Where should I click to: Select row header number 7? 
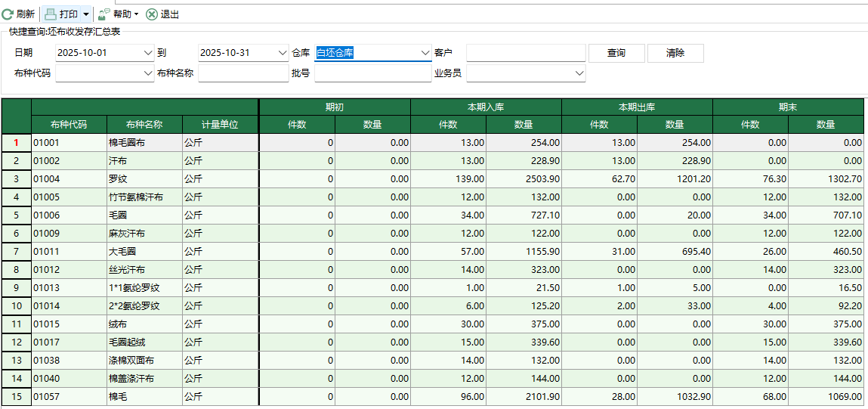pos(16,252)
